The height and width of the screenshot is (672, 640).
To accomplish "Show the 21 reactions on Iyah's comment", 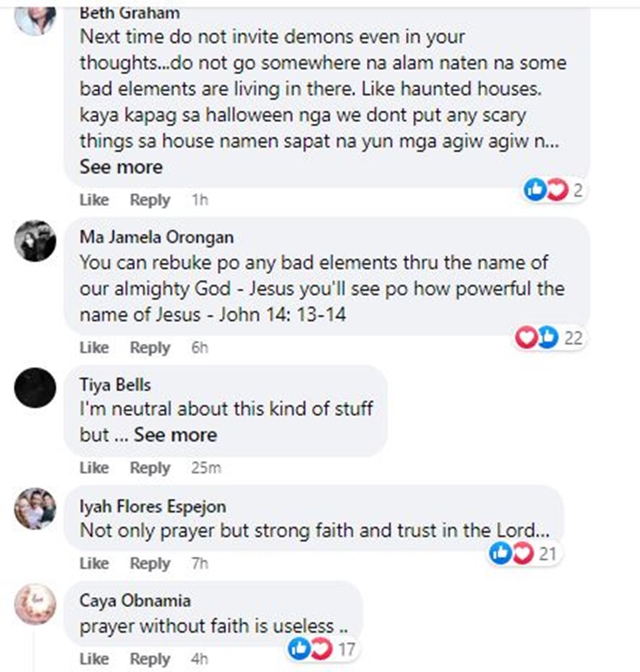I will pyautogui.click(x=524, y=553).
